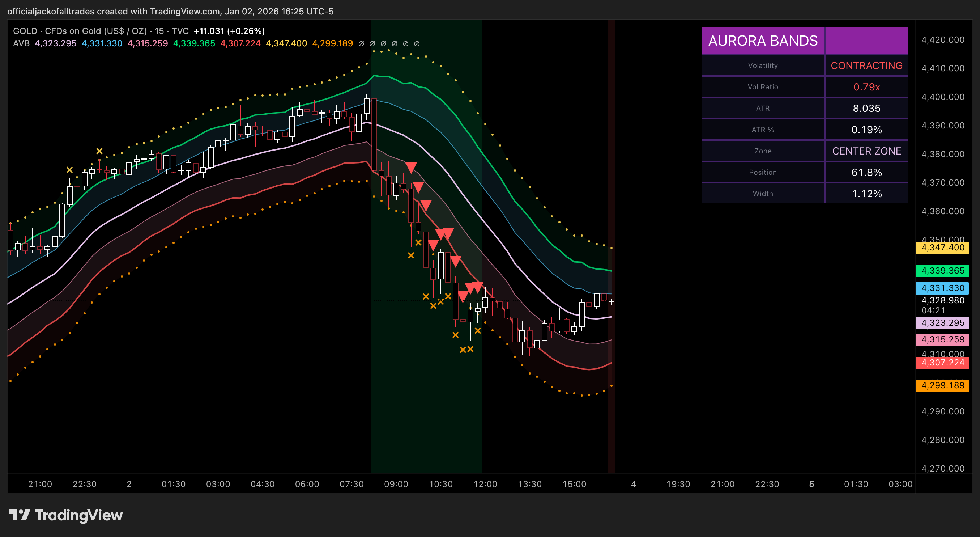
Task: Click the CENTER ZONE value
Action: tap(866, 151)
